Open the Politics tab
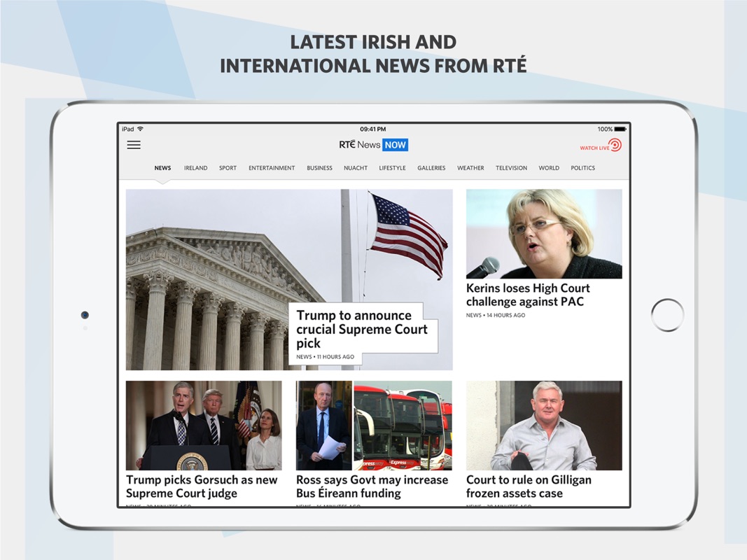The image size is (747, 560). 583,168
